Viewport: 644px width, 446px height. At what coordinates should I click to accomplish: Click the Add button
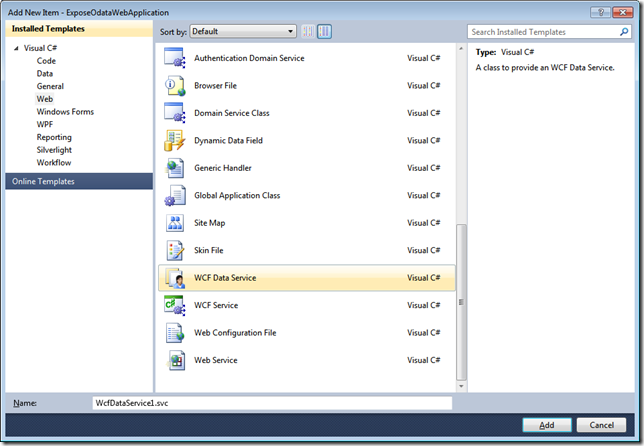point(547,425)
